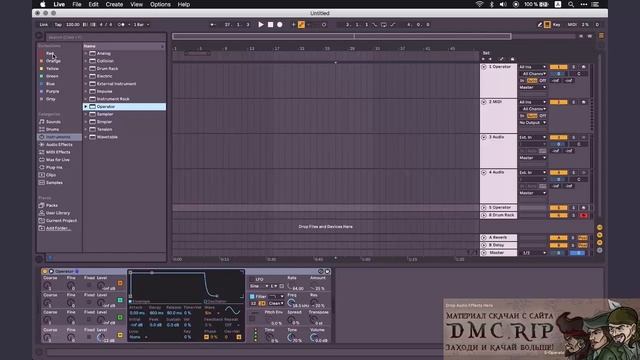Open the 3 Audio Ext. In dropdown
This screenshot has width=640, height=360.
(532, 138)
